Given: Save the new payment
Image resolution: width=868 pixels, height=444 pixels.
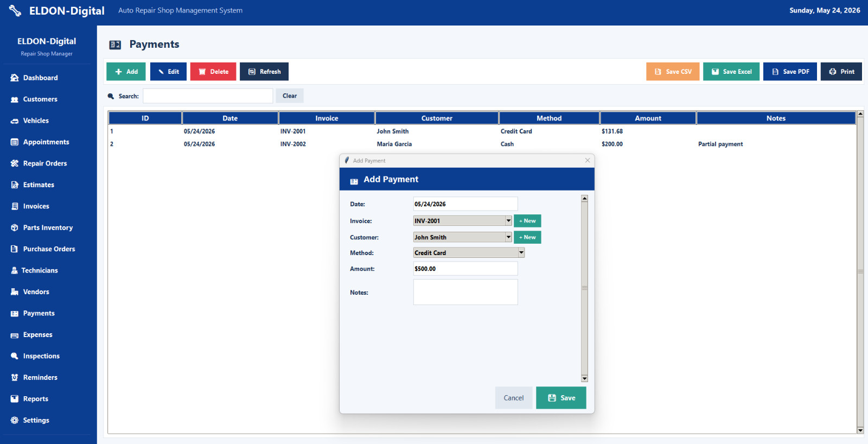Looking at the screenshot, I should point(561,398).
